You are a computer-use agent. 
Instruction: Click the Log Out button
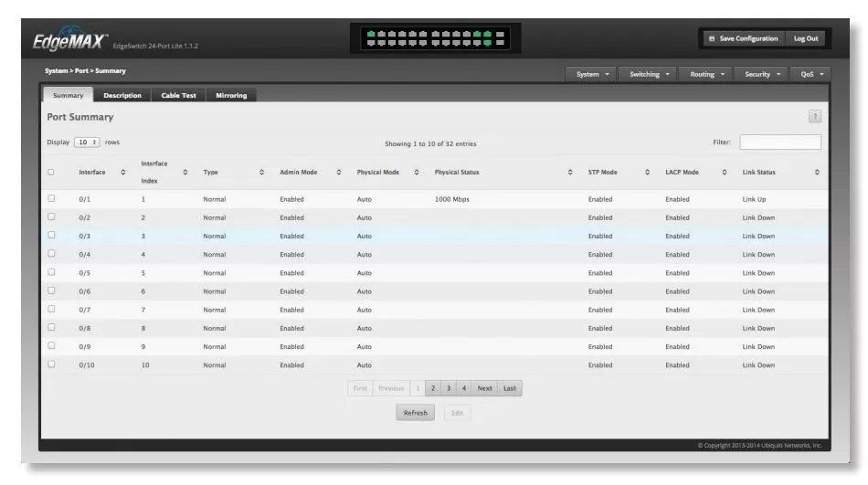[x=806, y=38]
